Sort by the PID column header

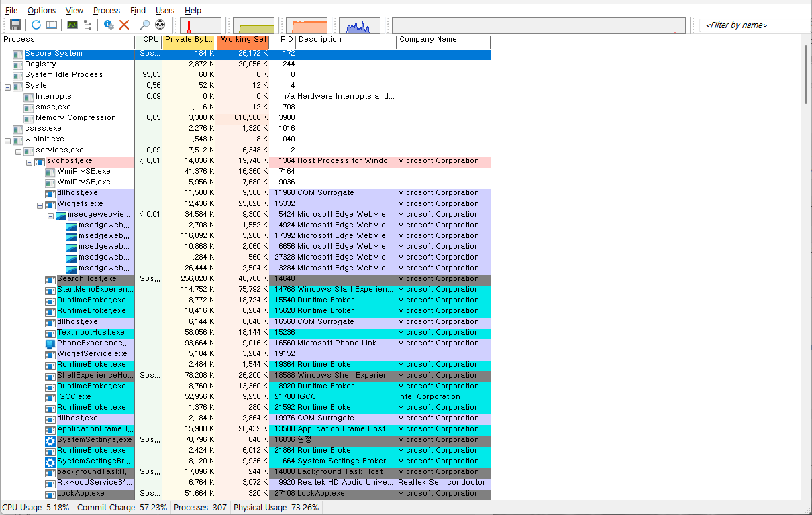[x=283, y=40]
